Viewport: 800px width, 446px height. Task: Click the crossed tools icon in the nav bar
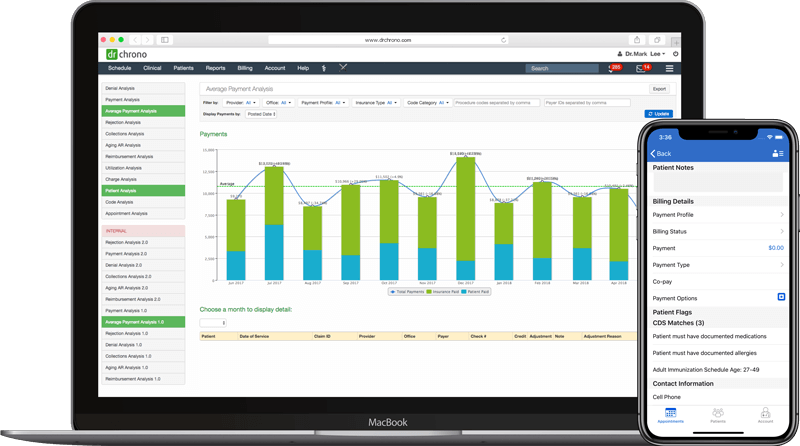[343, 67]
